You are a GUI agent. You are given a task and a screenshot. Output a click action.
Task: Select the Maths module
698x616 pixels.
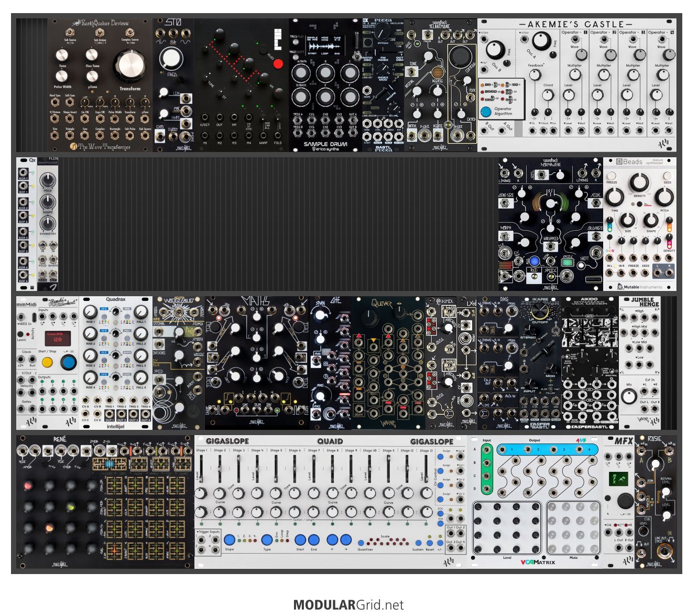(257, 363)
